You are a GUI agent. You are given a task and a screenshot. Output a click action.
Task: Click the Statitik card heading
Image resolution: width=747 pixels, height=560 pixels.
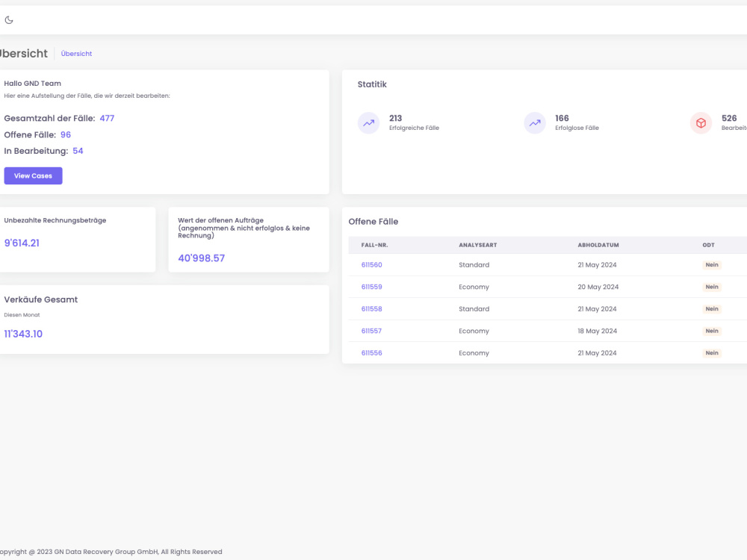[x=372, y=84]
